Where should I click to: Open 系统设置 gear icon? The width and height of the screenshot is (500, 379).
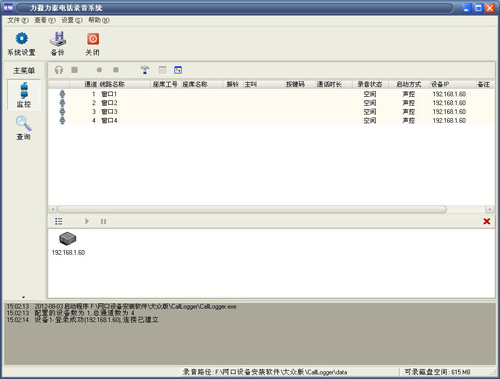click(x=22, y=39)
